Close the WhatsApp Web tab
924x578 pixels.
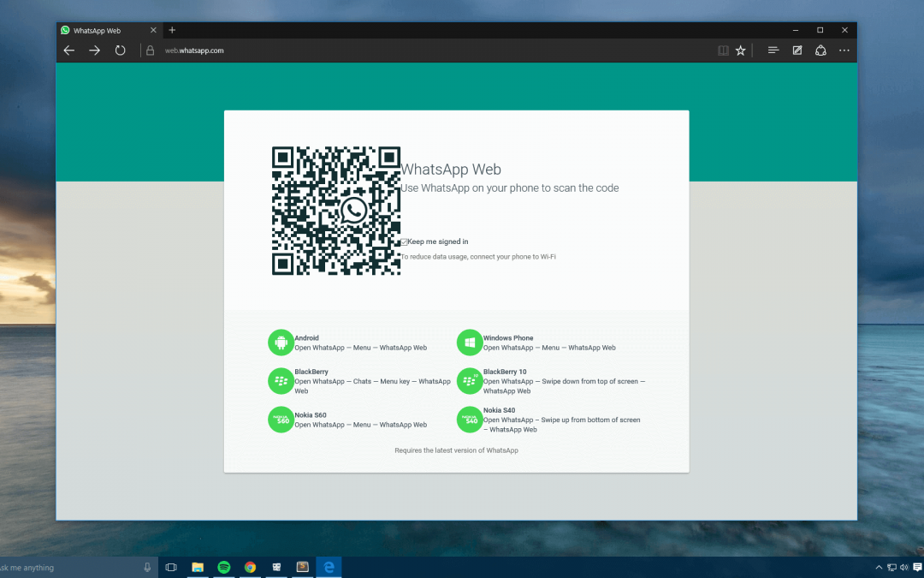pyautogui.click(x=153, y=30)
